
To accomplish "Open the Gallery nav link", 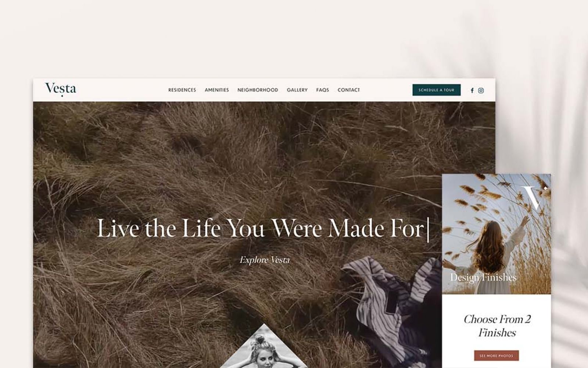I will pyautogui.click(x=297, y=90).
